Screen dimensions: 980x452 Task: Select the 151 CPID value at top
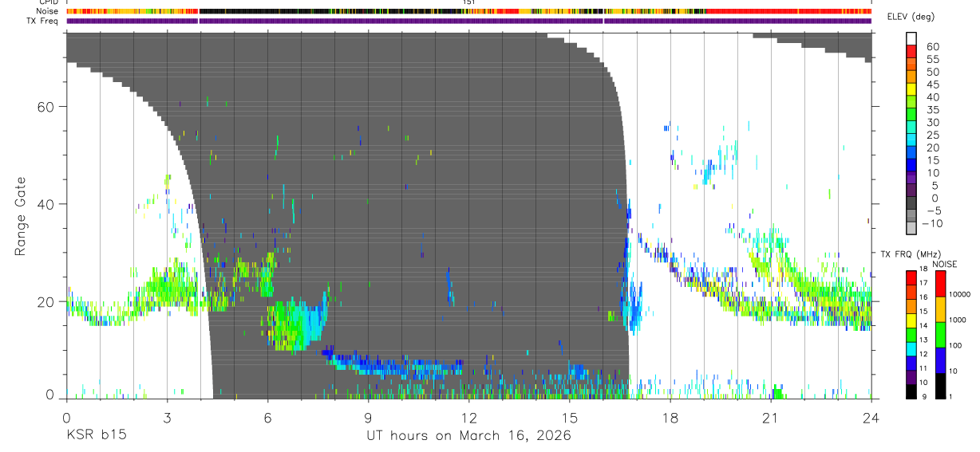pyautogui.click(x=468, y=2)
